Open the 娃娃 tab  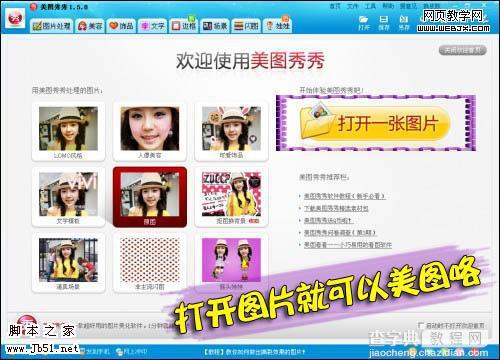click(x=278, y=26)
